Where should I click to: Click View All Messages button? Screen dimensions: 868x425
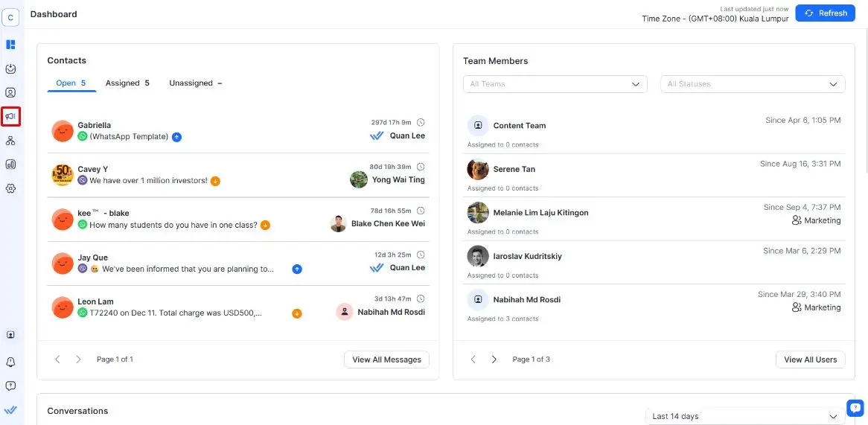(x=386, y=360)
